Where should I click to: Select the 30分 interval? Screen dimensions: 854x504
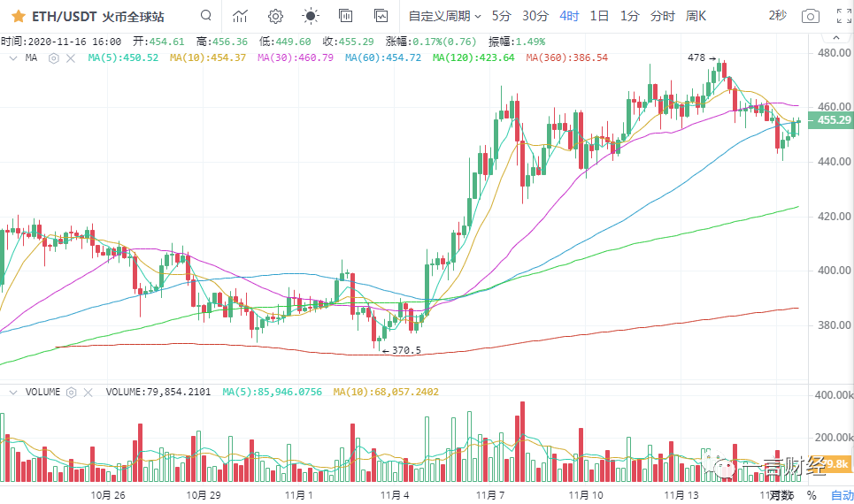tap(535, 16)
